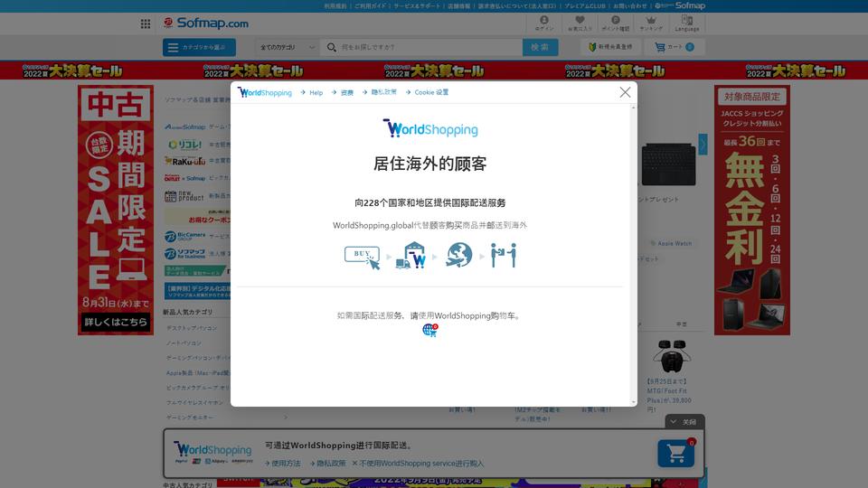Open Cookie 设置 in the popup header
The width and height of the screenshot is (868, 488).
click(431, 92)
